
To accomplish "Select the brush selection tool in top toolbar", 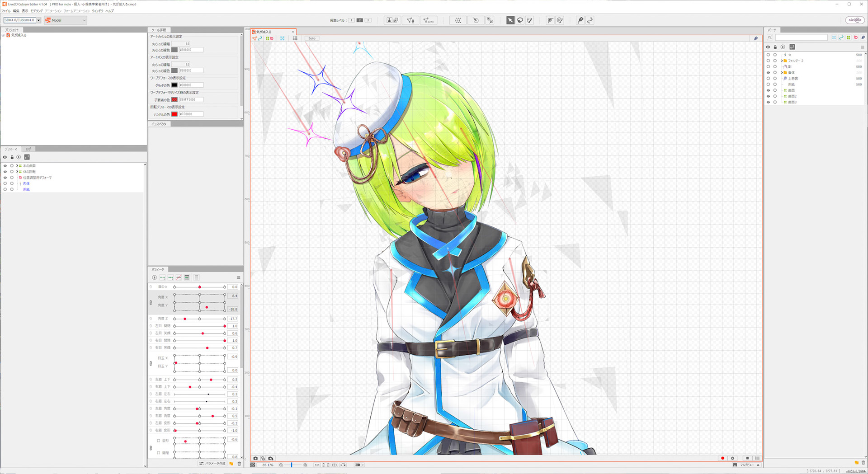I will pos(530,20).
